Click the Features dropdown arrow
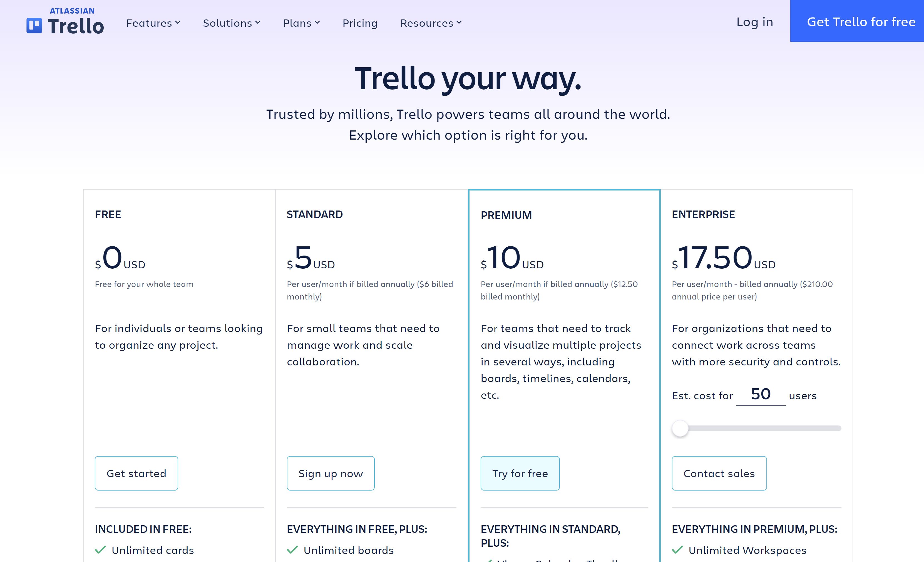The image size is (924, 562). pyautogui.click(x=178, y=23)
